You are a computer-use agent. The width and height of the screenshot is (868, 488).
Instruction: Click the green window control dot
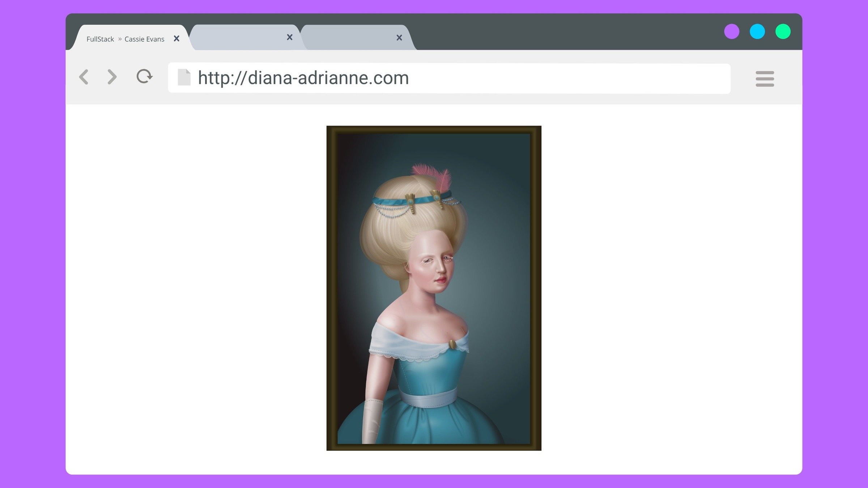[783, 31]
